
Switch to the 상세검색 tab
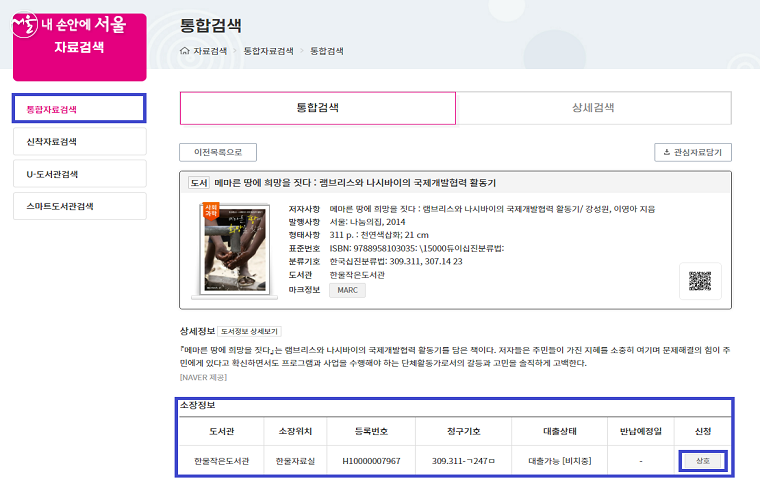click(593, 108)
